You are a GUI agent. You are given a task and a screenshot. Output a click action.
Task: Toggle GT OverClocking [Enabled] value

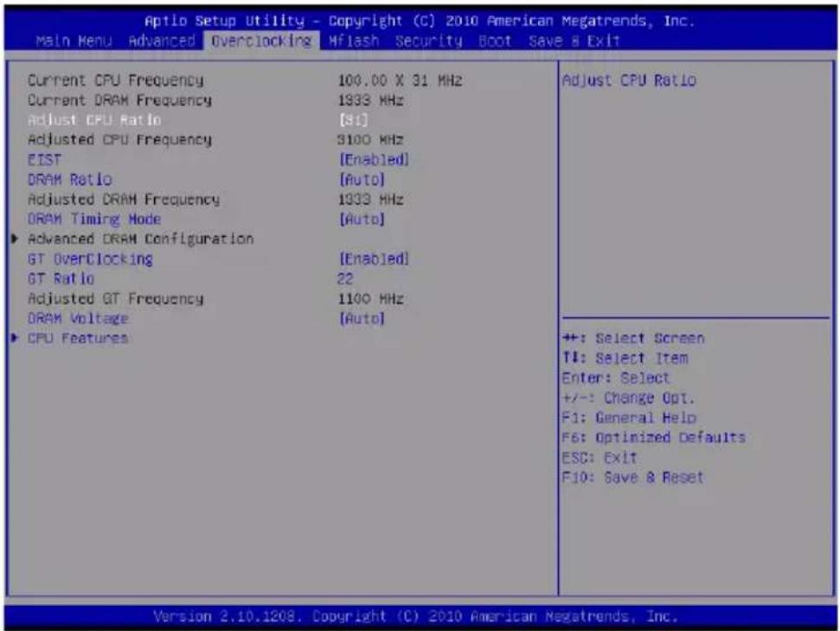(x=374, y=259)
